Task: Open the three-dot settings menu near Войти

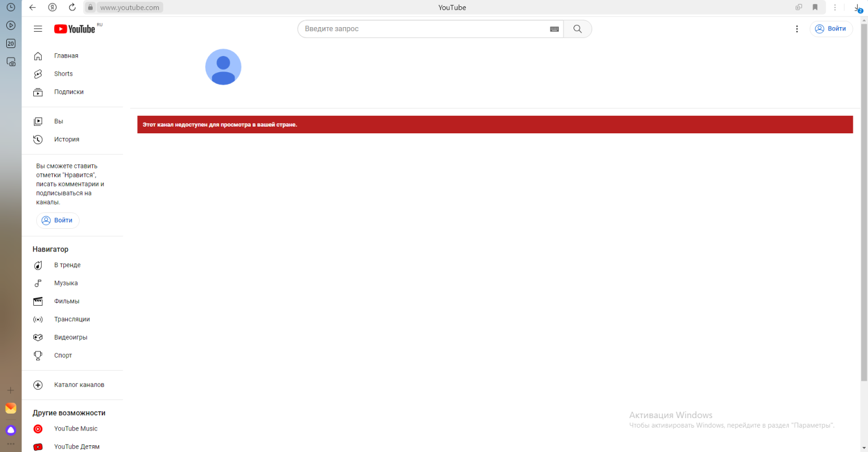Action: (x=797, y=29)
